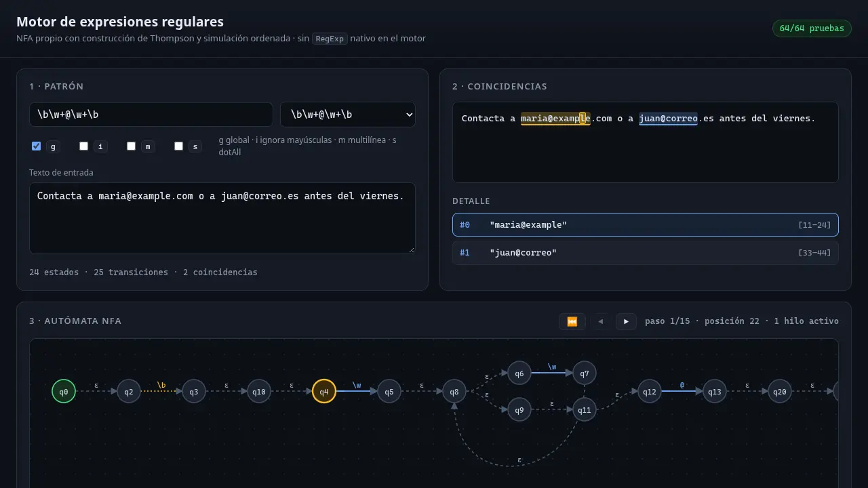Viewport: 868px width, 488px height.
Task: Enable the s dotAll flag checkbox
Action: click(179, 146)
